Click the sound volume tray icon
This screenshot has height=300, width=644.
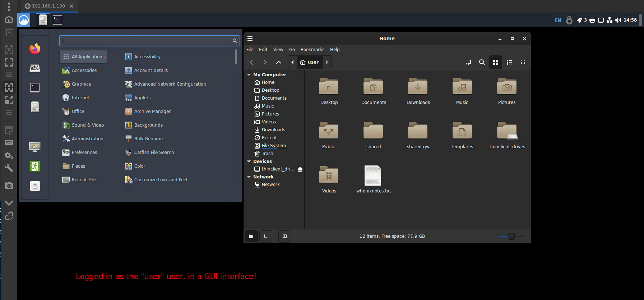(x=618, y=20)
